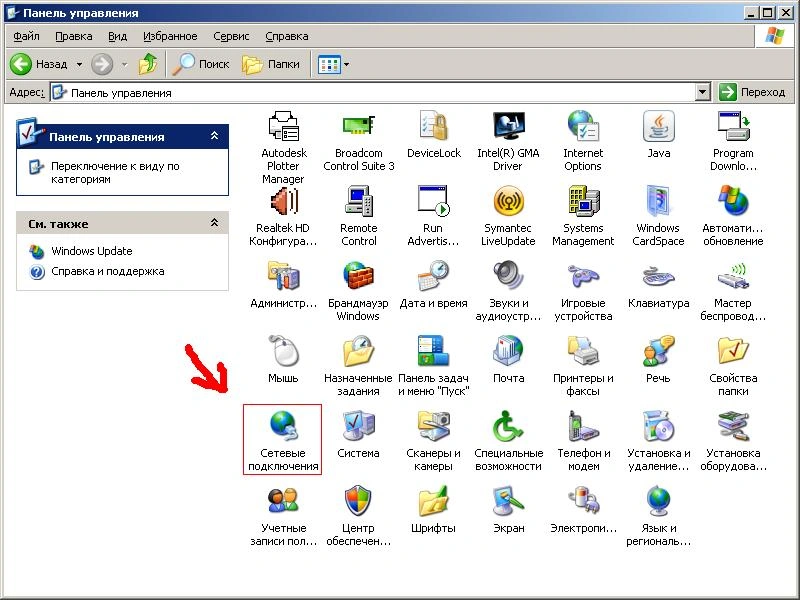800x600 pixels.
Task: Collapse the Панель управления side panel
Action: click(214, 137)
